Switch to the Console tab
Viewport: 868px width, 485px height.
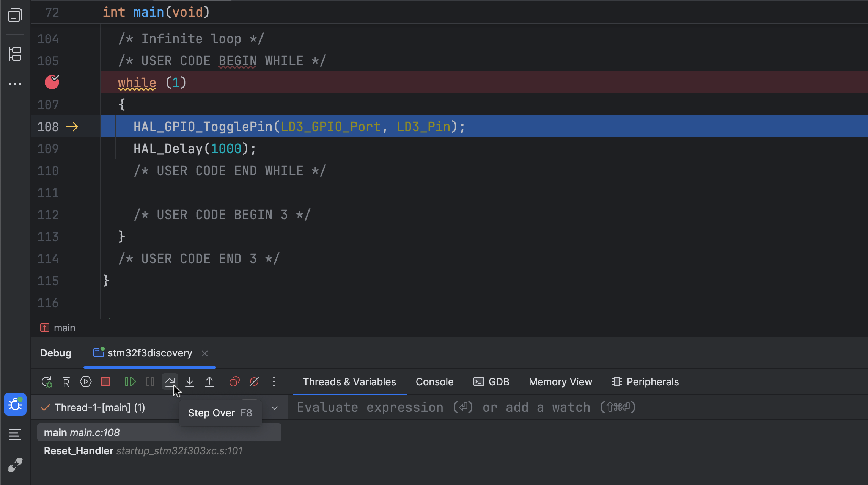pos(434,382)
